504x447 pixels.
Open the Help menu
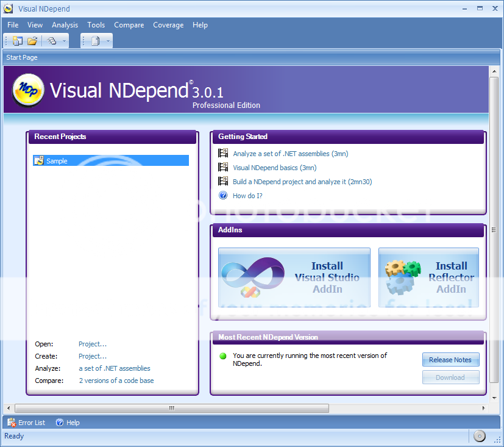pyautogui.click(x=200, y=25)
